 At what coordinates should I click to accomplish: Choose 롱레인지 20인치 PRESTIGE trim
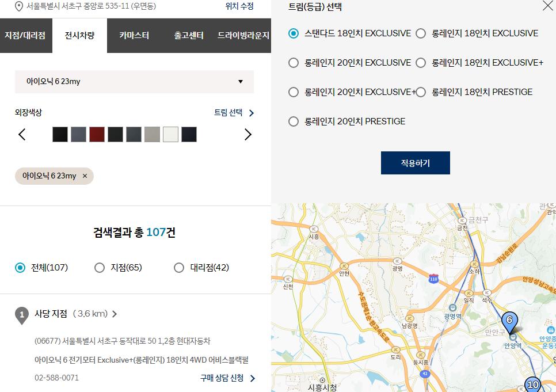click(294, 121)
